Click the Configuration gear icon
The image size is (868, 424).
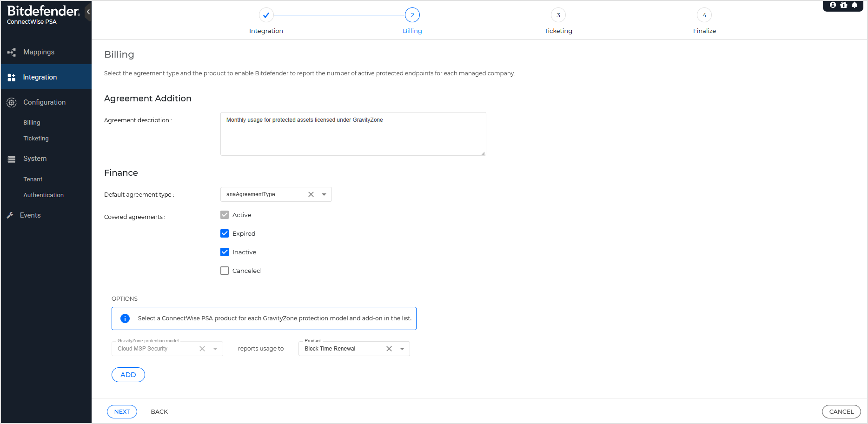coord(12,102)
